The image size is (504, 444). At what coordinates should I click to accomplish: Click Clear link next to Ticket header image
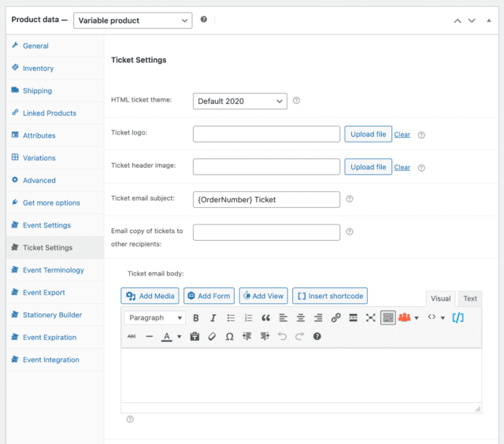[402, 167]
